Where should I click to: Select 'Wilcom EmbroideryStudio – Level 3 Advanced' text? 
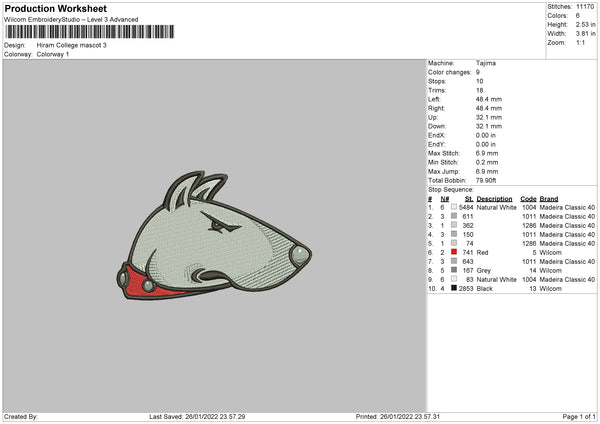[71, 20]
